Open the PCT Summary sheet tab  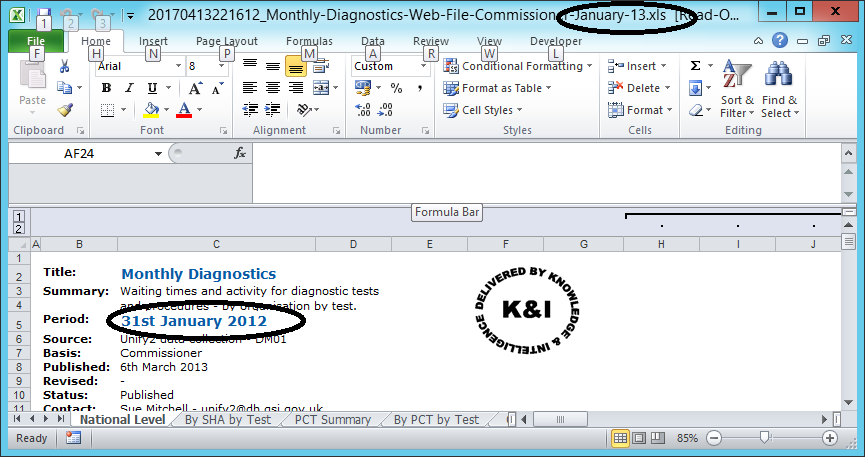(x=333, y=419)
